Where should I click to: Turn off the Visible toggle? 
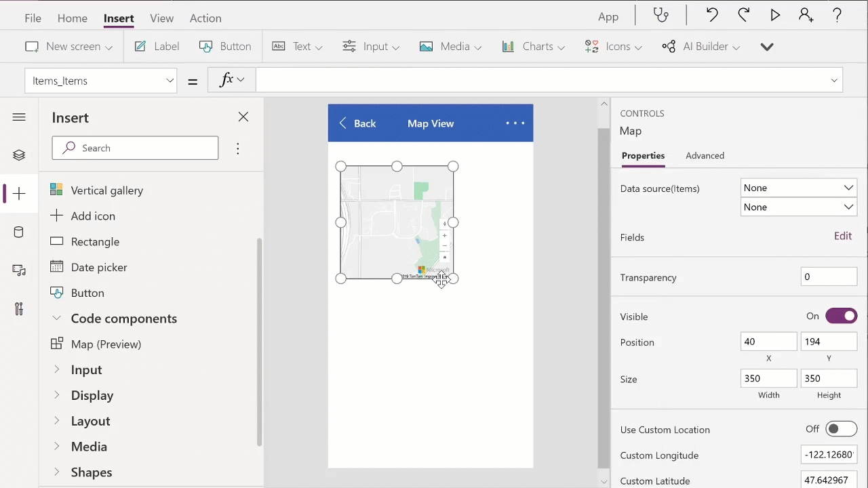click(x=841, y=316)
